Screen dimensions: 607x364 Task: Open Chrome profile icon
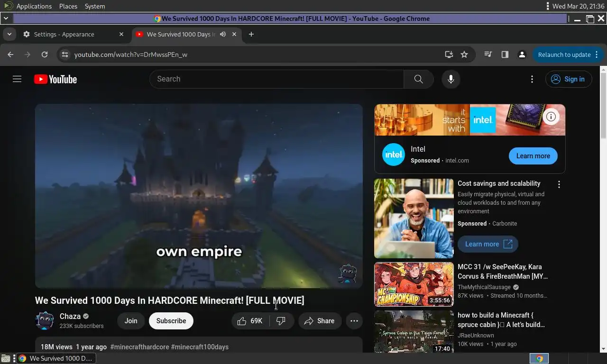[x=522, y=55]
